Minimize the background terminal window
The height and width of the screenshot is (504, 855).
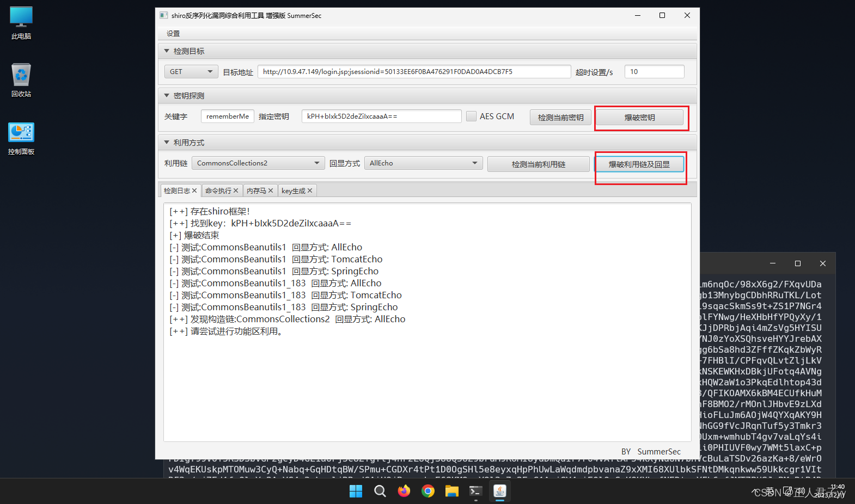click(773, 263)
